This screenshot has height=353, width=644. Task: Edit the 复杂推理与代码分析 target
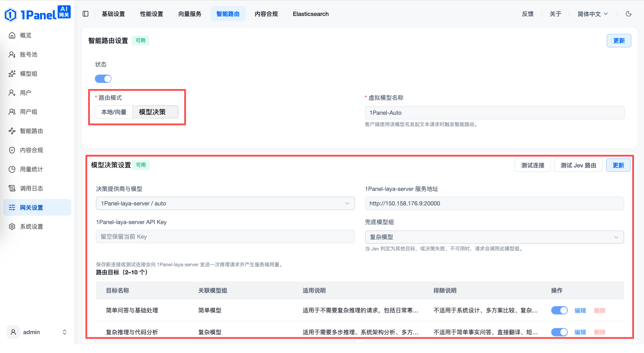[x=580, y=332]
